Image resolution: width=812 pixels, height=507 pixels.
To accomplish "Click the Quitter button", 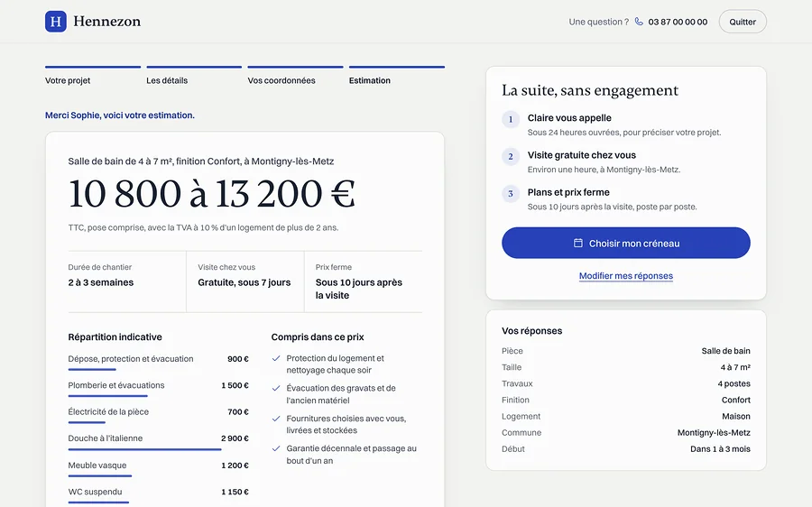I will click(743, 22).
